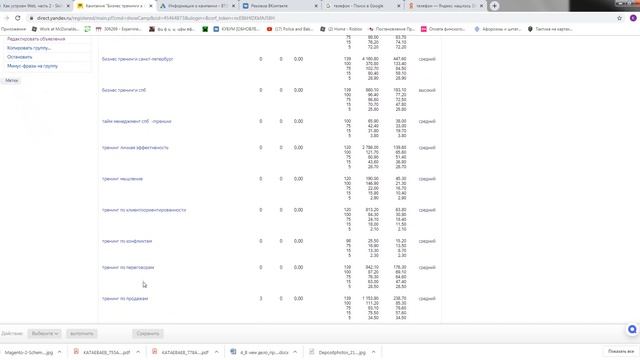This screenshot has width=640, height=360.
Task: Open the second KATAEBAEB pdf download
Action: (x=181, y=352)
